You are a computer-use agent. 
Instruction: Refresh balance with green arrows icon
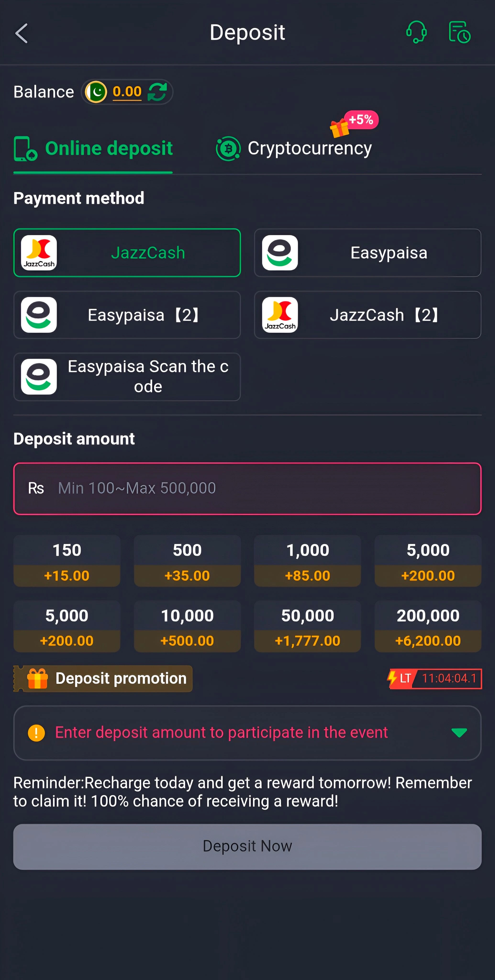pos(157,92)
